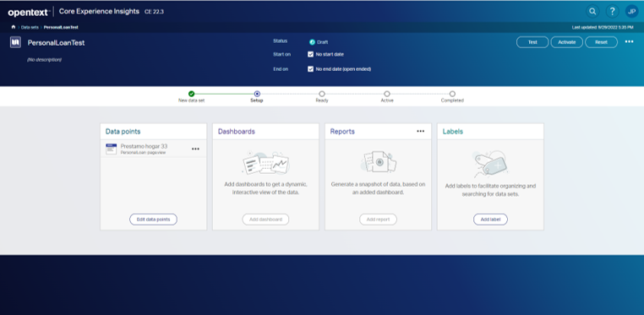The height and width of the screenshot is (315, 644).
Task: Click the Add dashboard button
Action: tap(265, 220)
